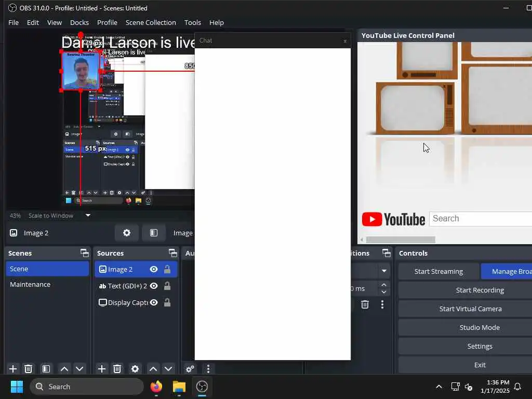Click Start Streaming
This screenshot has height=399, width=532.
click(438, 271)
